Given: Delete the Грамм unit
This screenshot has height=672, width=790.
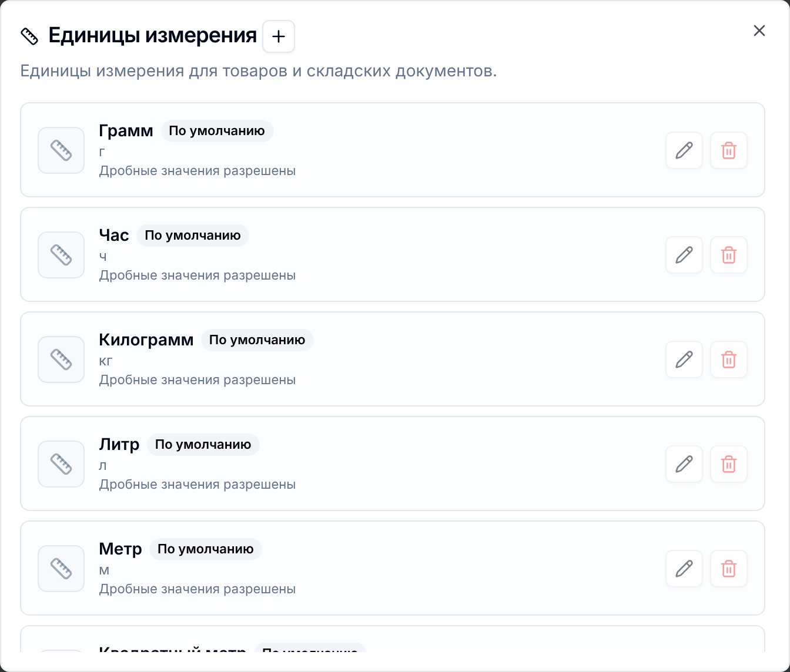Looking at the screenshot, I should pyautogui.click(x=729, y=150).
